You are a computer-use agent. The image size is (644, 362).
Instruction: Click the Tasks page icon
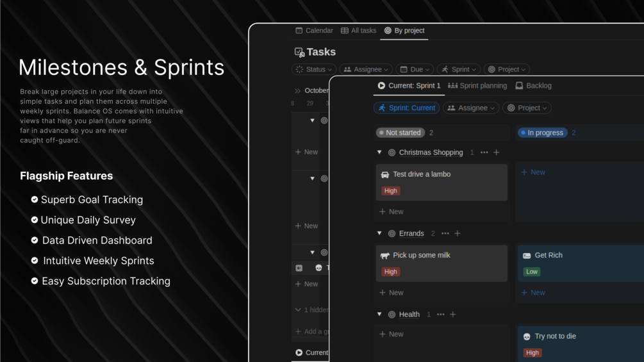pos(299,52)
